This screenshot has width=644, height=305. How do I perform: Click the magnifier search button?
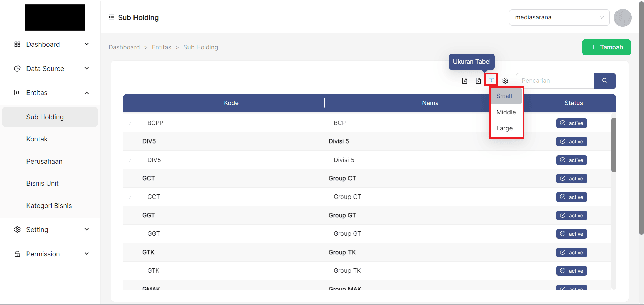click(605, 81)
